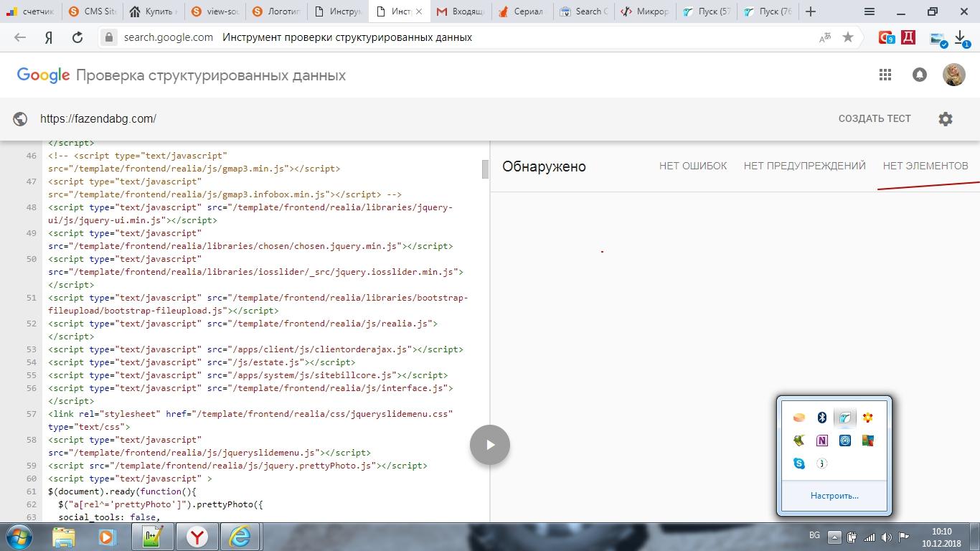980x551 pixels.
Task: Click the padlock site security icon
Action: point(109,37)
